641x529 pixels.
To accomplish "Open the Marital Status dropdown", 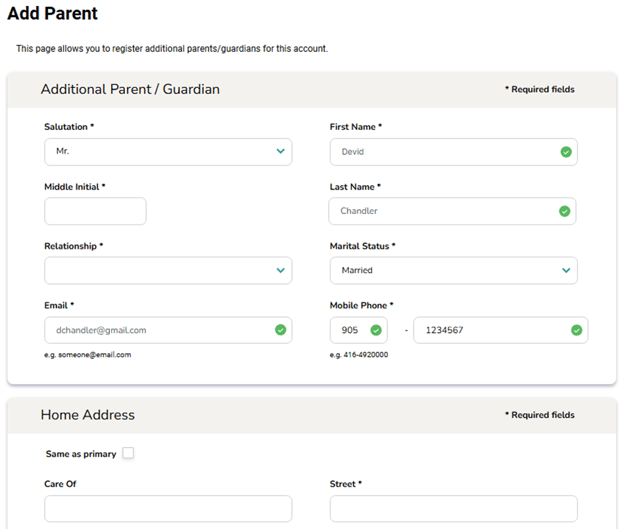I will (x=452, y=270).
